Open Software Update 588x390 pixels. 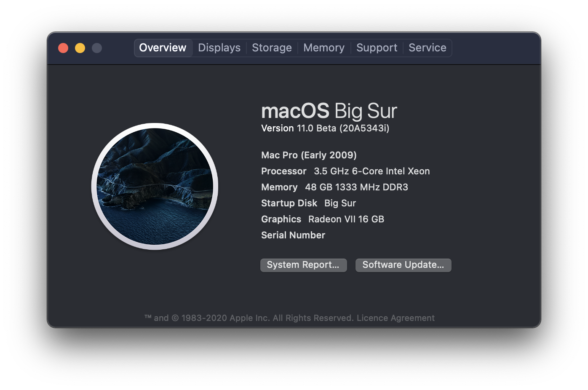tap(403, 265)
